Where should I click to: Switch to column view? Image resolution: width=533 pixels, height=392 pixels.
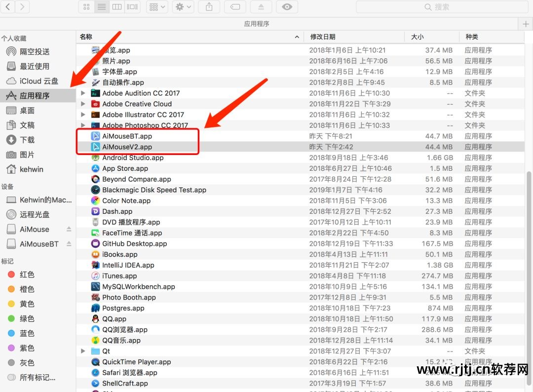(117, 7)
